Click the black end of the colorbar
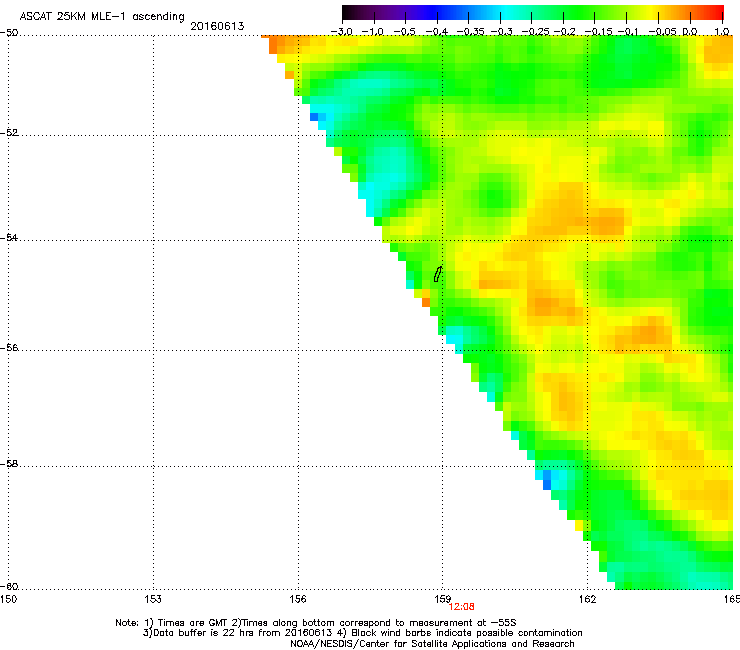 [x=349, y=13]
